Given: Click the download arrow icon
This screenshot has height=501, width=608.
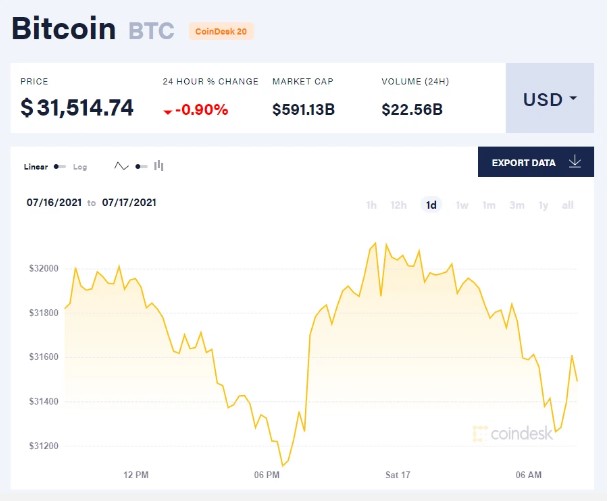Looking at the screenshot, I should tap(575, 162).
